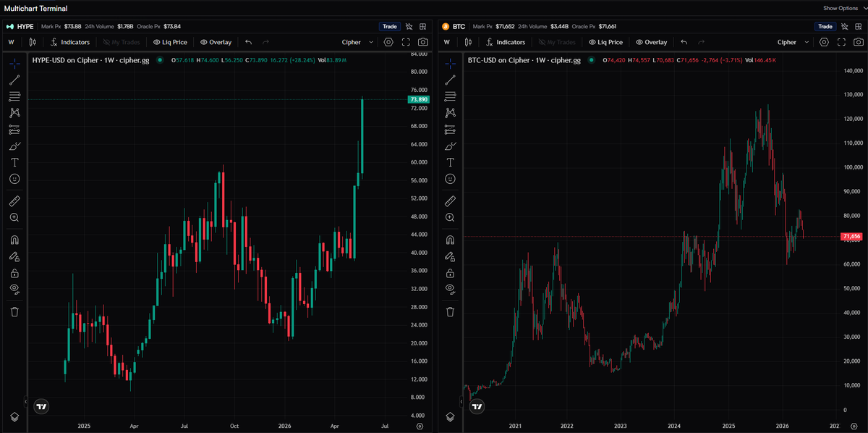Viewport: 868px width, 433px height.
Task: Pick the brush drawing tool in BTC chart
Action: coord(450,146)
